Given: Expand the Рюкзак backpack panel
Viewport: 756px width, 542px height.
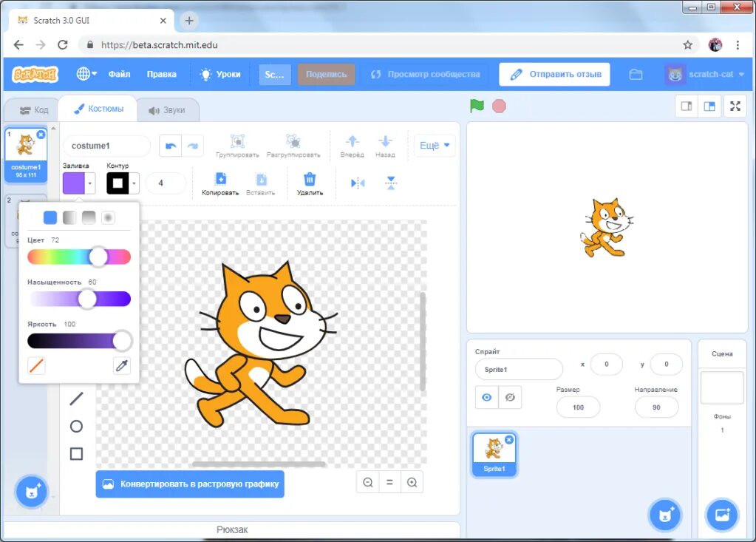Looking at the screenshot, I should pos(232,529).
